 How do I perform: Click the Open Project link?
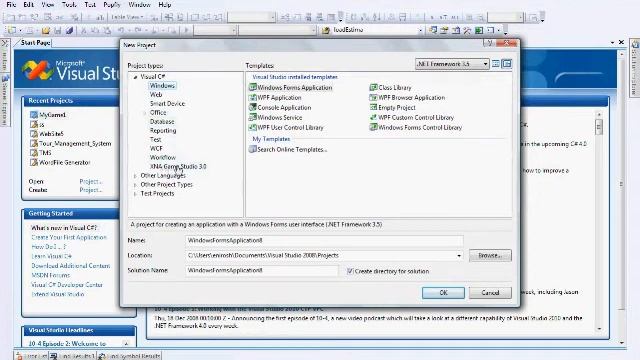coord(91,181)
